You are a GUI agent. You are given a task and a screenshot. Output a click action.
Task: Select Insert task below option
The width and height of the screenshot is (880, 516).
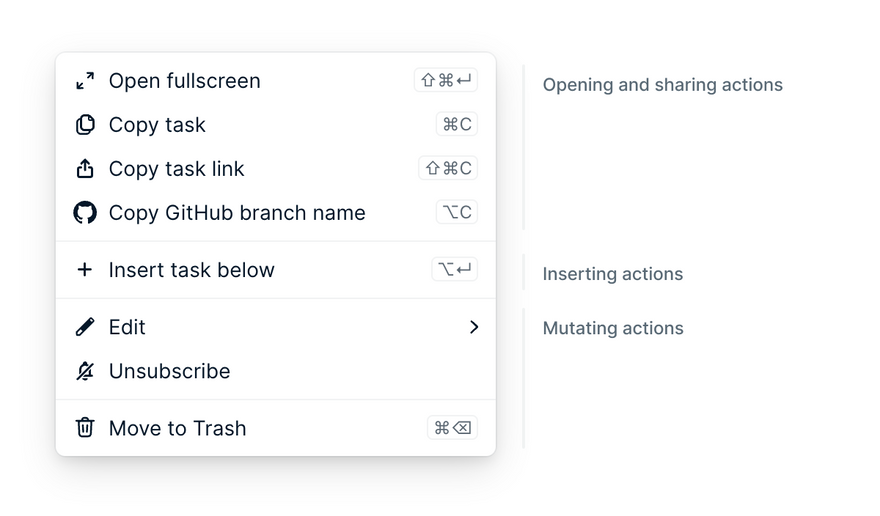(x=276, y=270)
